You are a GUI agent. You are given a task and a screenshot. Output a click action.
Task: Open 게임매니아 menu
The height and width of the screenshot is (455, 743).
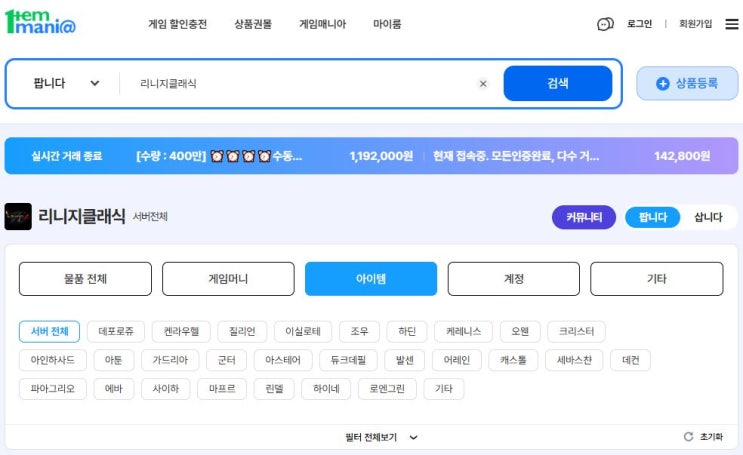322,24
